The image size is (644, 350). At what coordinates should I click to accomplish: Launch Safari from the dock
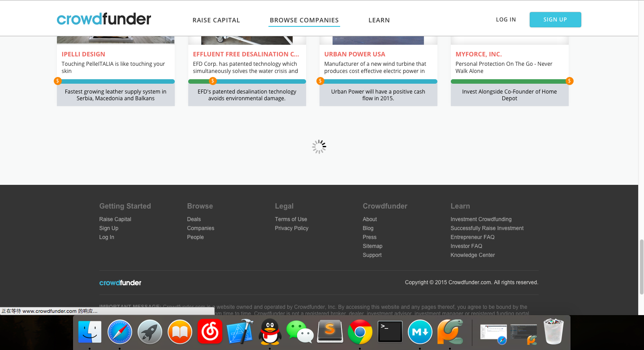point(120,332)
